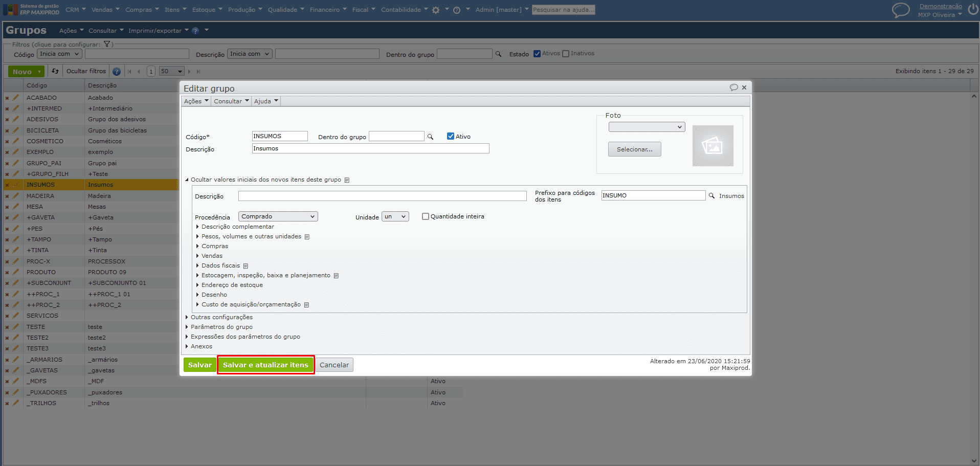Image resolution: width=980 pixels, height=466 pixels.
Task: Click the power logout icon
Action: point(973,10)
